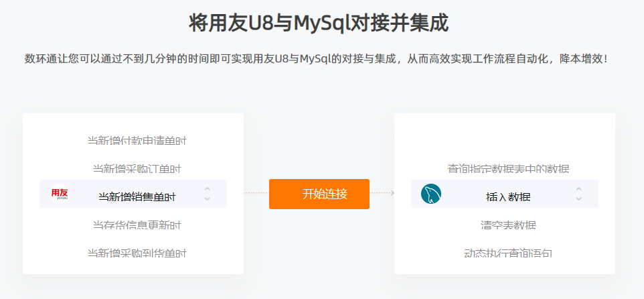644x299 pixels.
Task: Click the page heading 将用友U8与MySql对接并集成
Action: [x=318, y=23]
